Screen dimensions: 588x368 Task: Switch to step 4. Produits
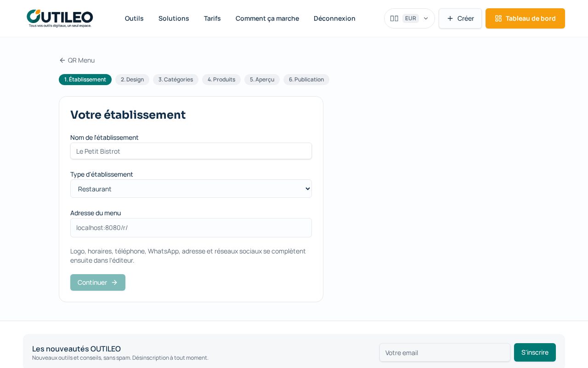pyautogui.click(x=221, y=80)
